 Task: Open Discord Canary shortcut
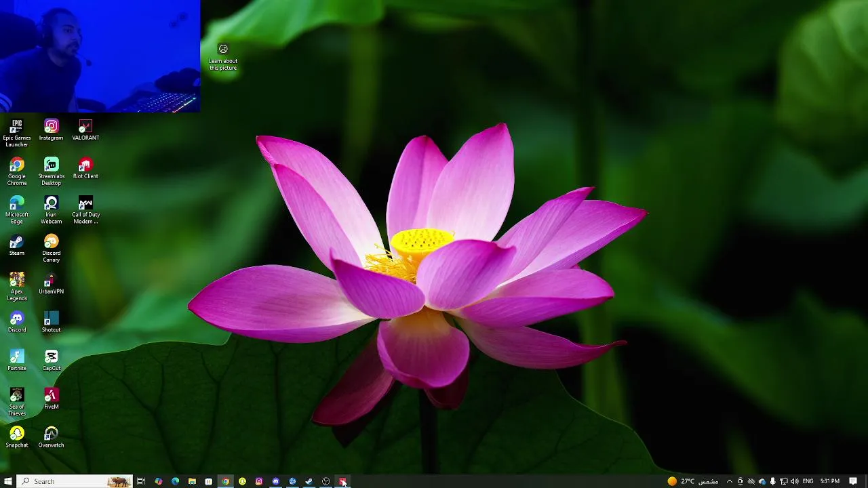(x=51, y=249)
